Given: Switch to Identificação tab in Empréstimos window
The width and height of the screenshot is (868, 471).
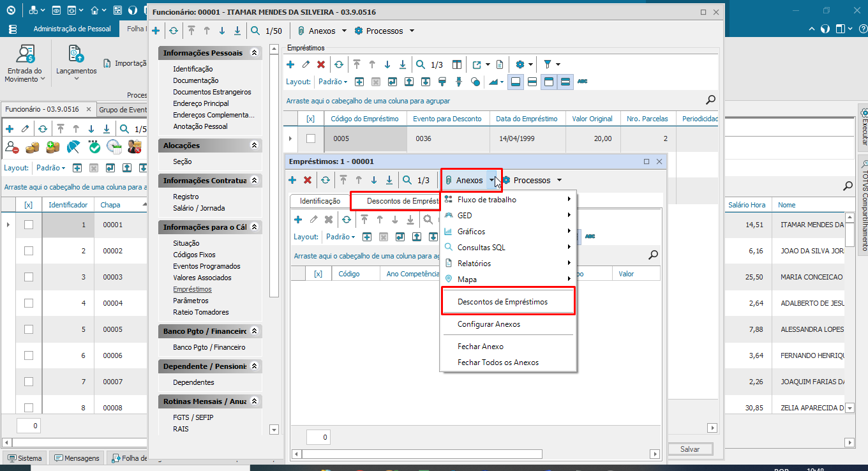Looking at the screenshot, I should point(320,201).
